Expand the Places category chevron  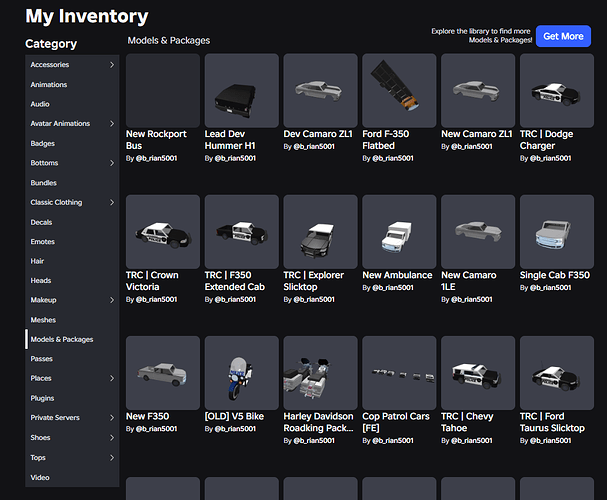(x=112, y=378)
